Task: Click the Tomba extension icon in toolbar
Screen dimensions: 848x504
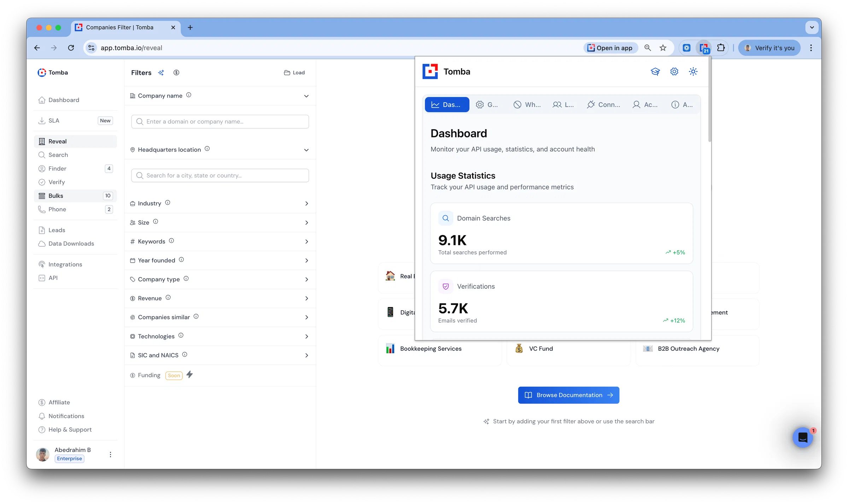Action: [x=704, y=48]
